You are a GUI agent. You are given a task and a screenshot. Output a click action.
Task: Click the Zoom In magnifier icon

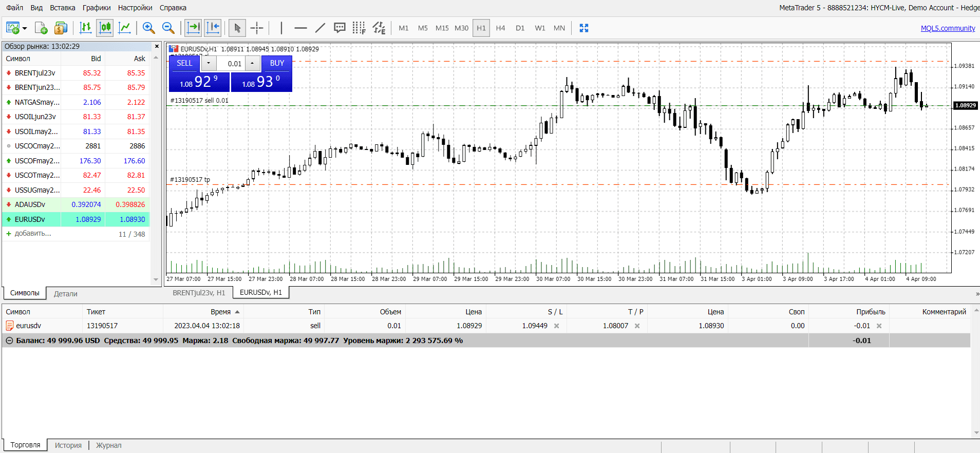148,28
